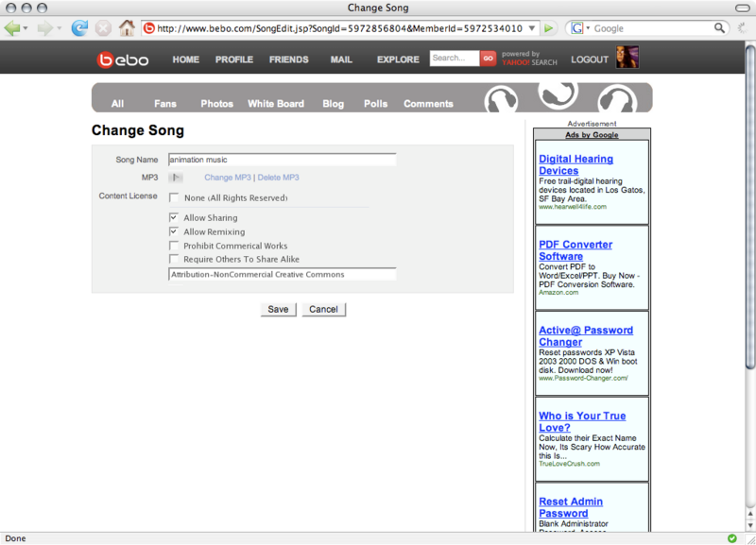The image size is (756, 545).
Task: Click the window toolbar toggle pill button
Action: (x=743, y=8)
